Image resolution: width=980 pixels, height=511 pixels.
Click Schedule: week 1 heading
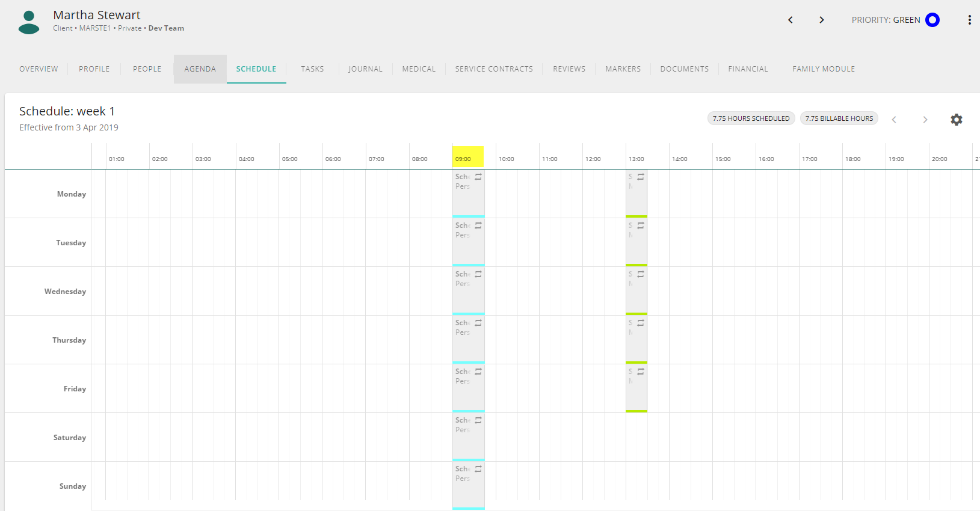67,111
